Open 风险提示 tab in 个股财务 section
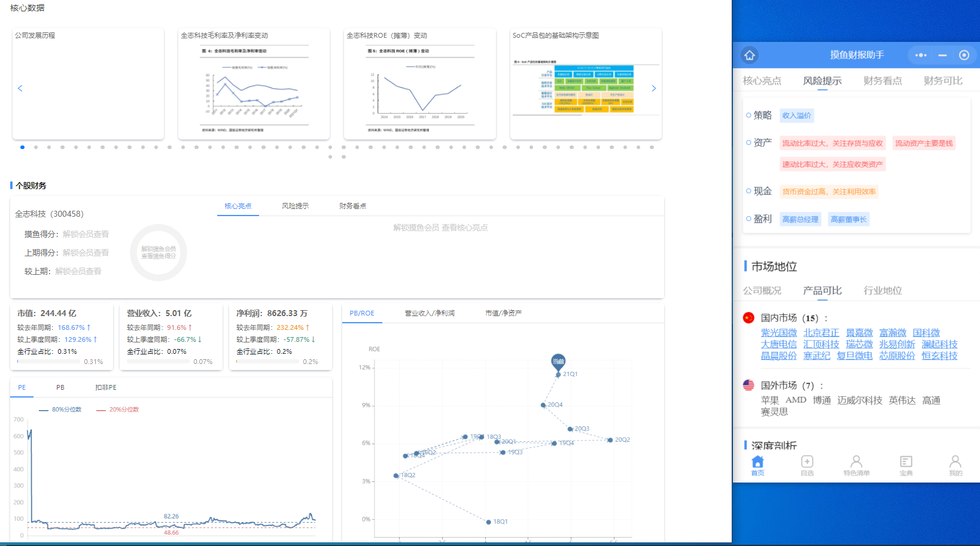The height and width of the screenshot is (546, 980). click(x=296, y=206)
